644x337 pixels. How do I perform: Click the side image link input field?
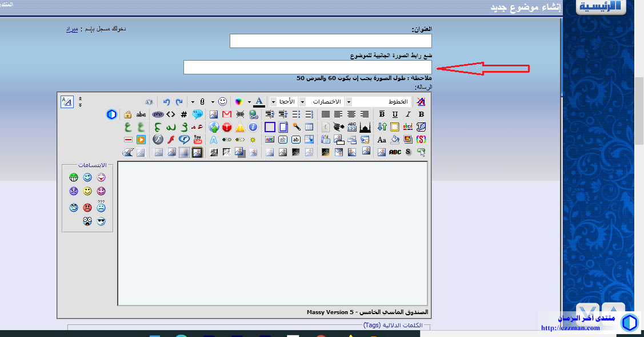pyautogui.click(x=307, y=68)
